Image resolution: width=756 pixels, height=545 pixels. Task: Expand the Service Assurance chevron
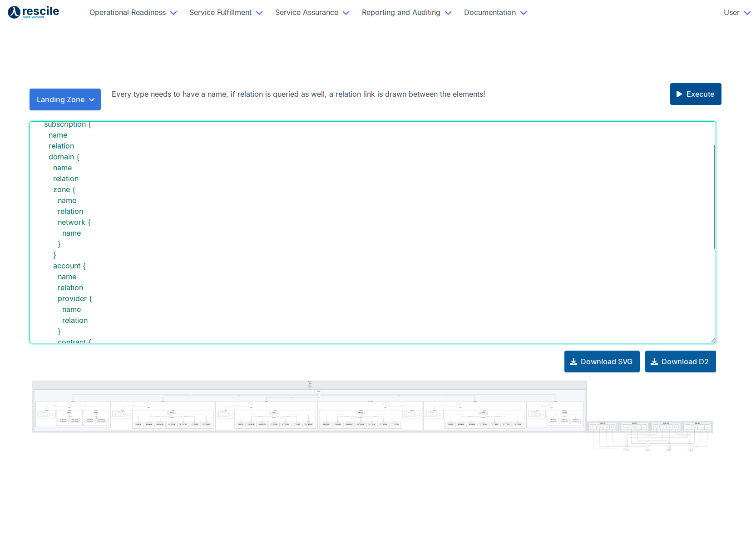tap(346, 13)
